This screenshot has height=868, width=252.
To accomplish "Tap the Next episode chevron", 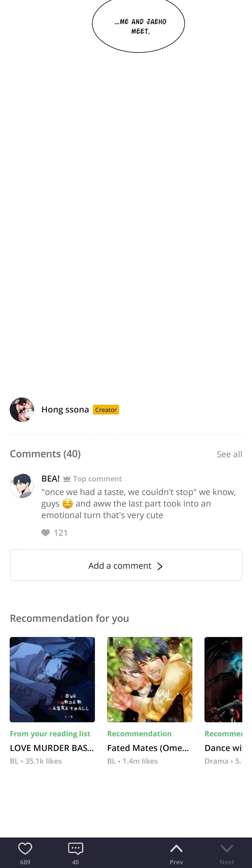I will pos(227,849).
